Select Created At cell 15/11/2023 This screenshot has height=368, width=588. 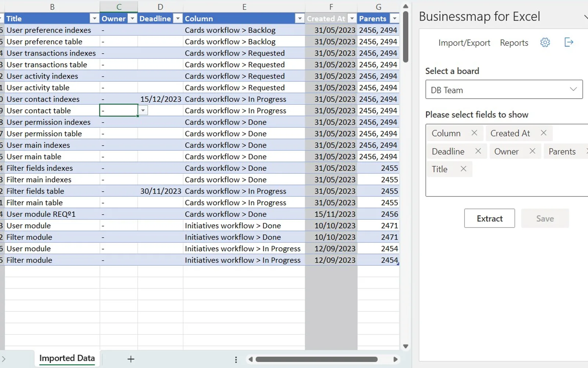click(331, 214)
